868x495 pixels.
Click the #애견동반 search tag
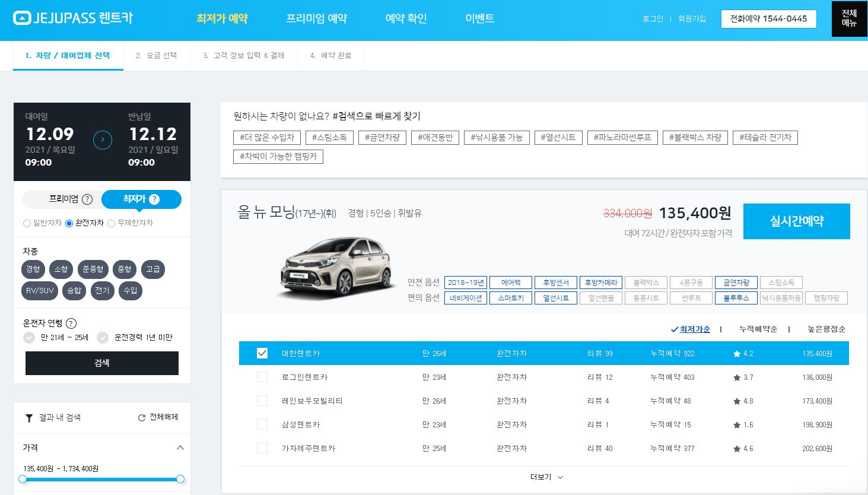435,138
